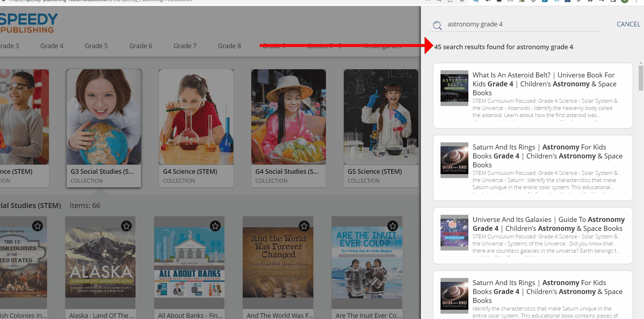This screenshot has height=319, width=644.
Task: Go to the Grade 8 tab
Action: tap(230, 46)
